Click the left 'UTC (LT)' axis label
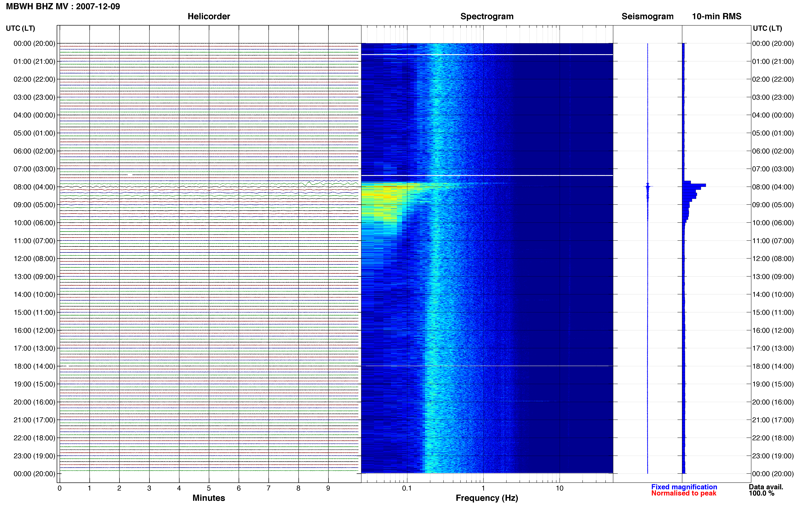This screenshot has width=812, height=508. coord(21,28)
